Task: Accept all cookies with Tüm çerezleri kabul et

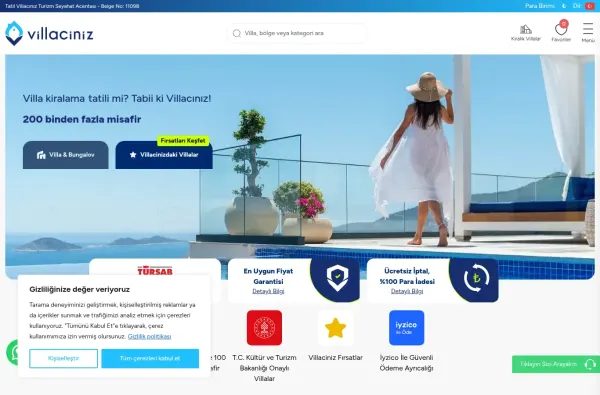Action: pos(150,359)
